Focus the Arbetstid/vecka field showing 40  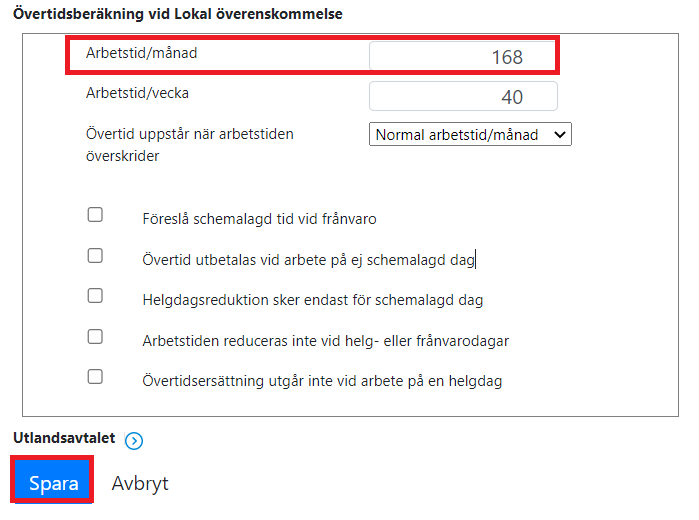pos(463,96)
